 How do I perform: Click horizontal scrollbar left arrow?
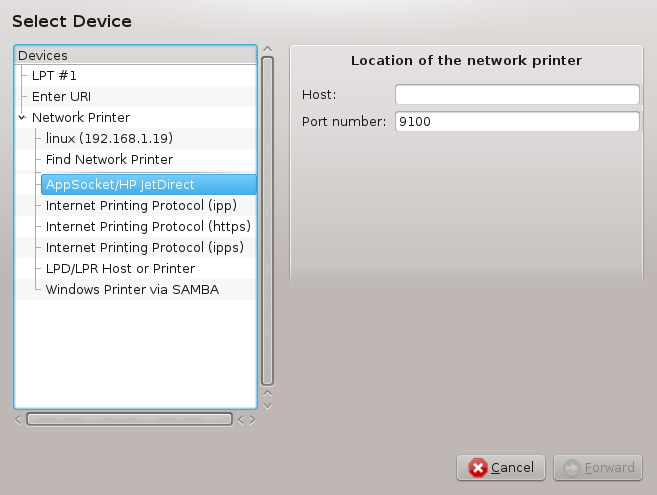point(18,420)
